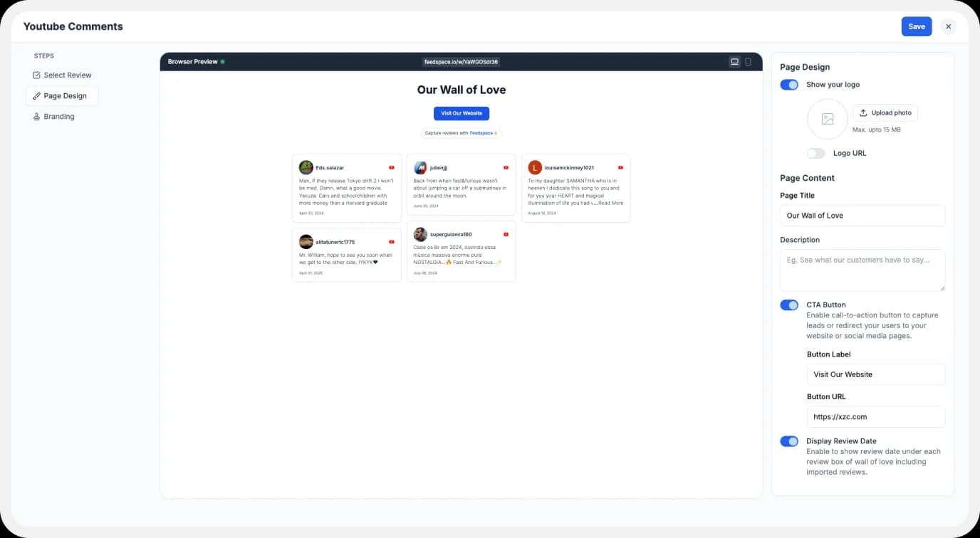Click inside the Description text area
980x538 pixels.
tap(862, 270)
